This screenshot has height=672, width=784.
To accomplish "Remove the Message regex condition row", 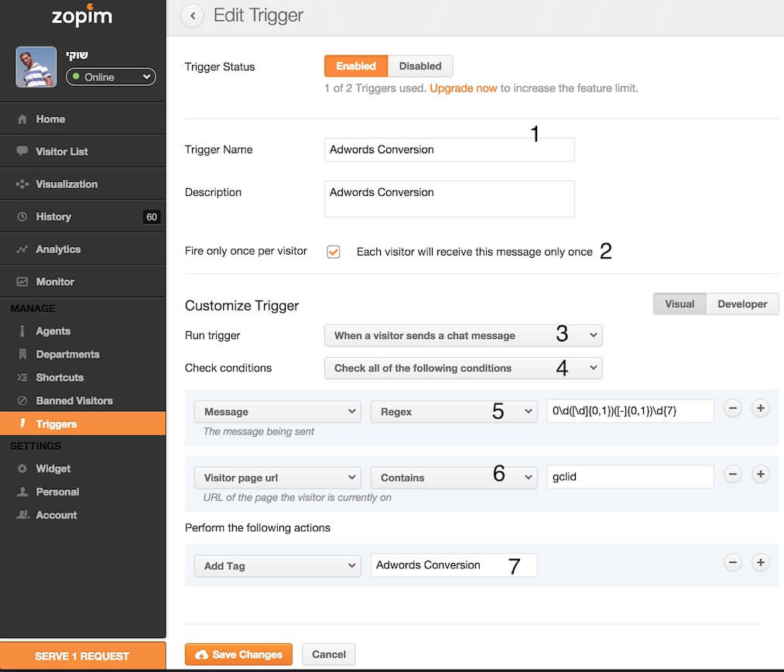I will (x=732, y=408).
